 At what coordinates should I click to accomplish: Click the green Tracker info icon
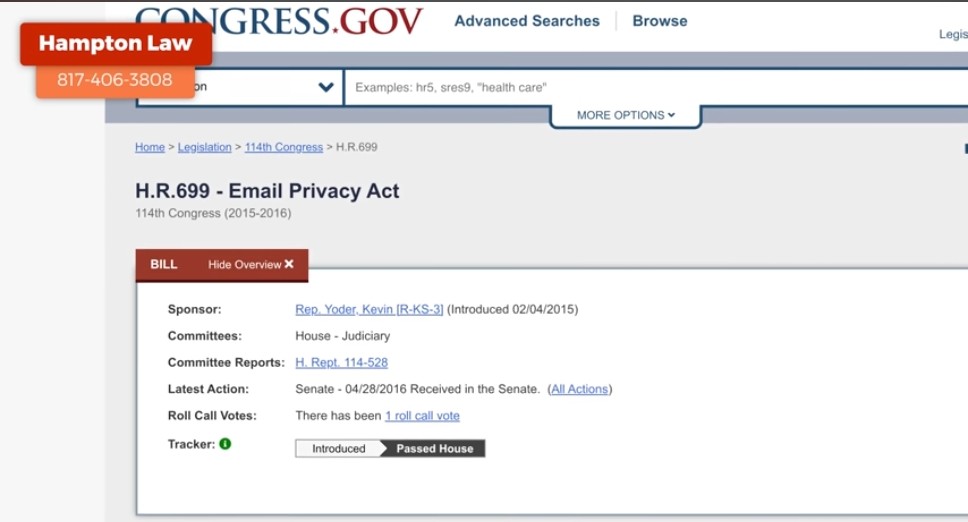coord(225,444)
